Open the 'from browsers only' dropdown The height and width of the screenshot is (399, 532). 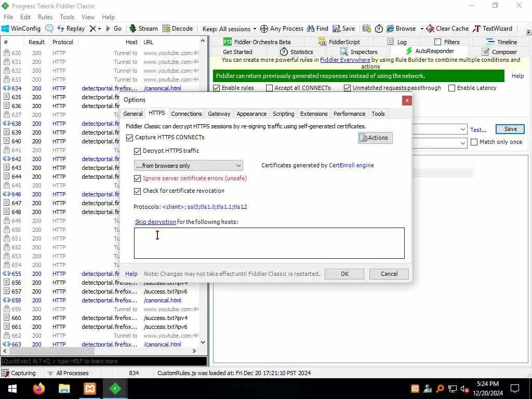(188, 166)
